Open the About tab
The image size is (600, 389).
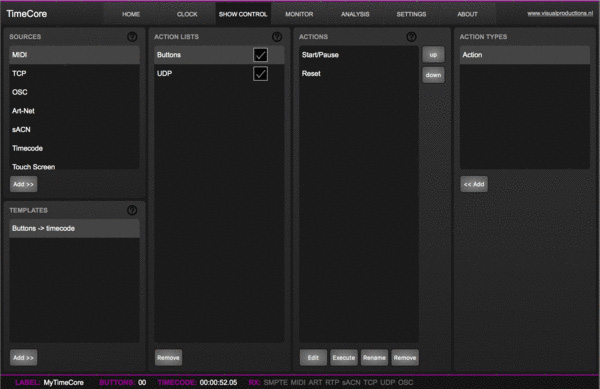(x=467, y=14)
